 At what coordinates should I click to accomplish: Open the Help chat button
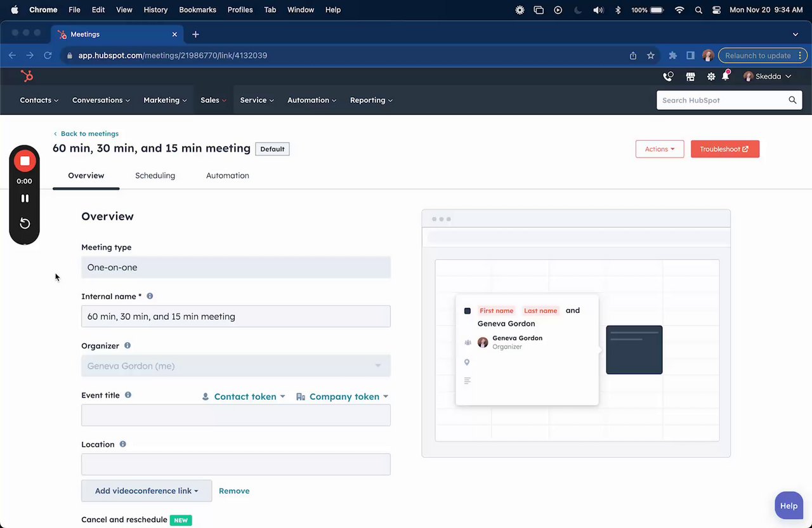click(x=789, y=506)
